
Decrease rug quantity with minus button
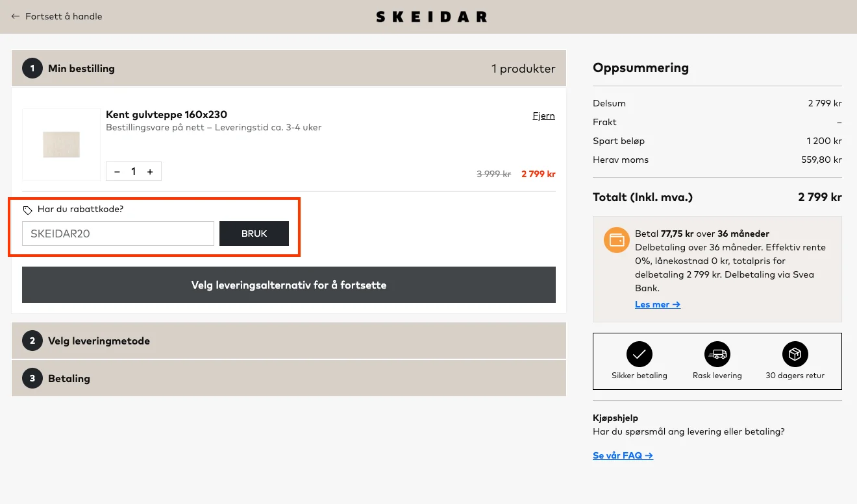(117, 171)
